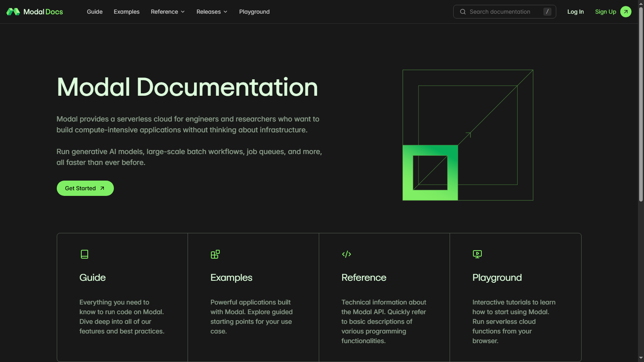The height and width of the screenshot is (362, 644).
Task: Click the Playground card monitor icon
Action: point(477,254)
